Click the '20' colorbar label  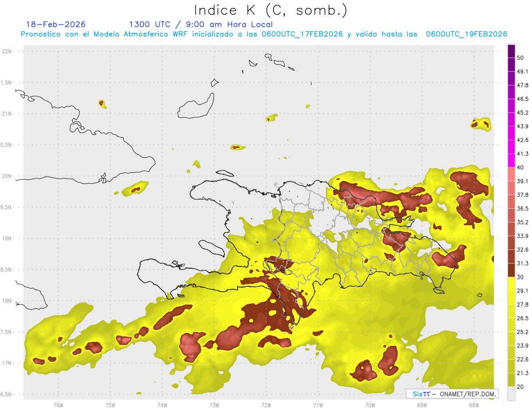click(x=520, y=387)
